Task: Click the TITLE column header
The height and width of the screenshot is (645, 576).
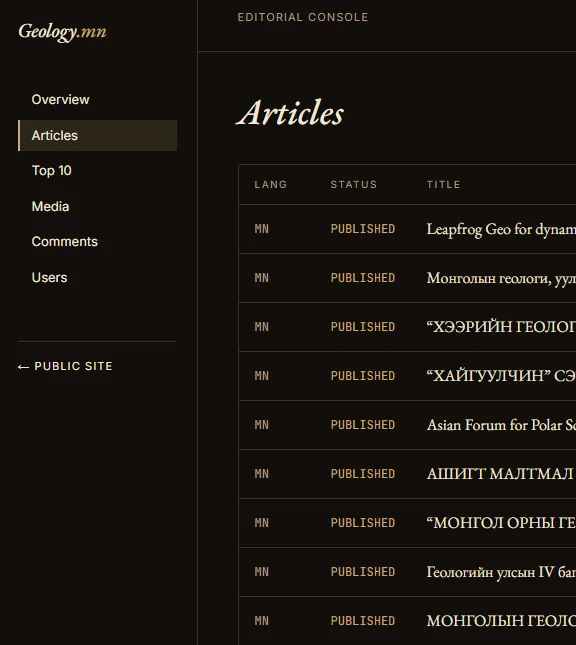Action: point(443,184)
